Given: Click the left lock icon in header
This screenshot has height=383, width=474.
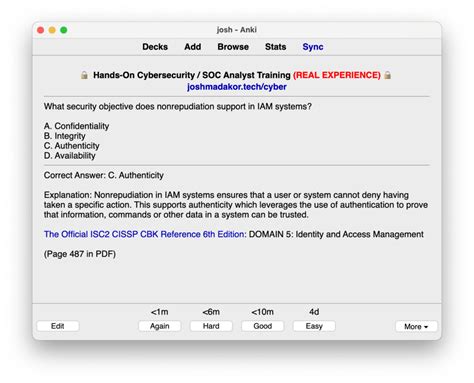Looking at the screenshot, I should click(84, 75).
